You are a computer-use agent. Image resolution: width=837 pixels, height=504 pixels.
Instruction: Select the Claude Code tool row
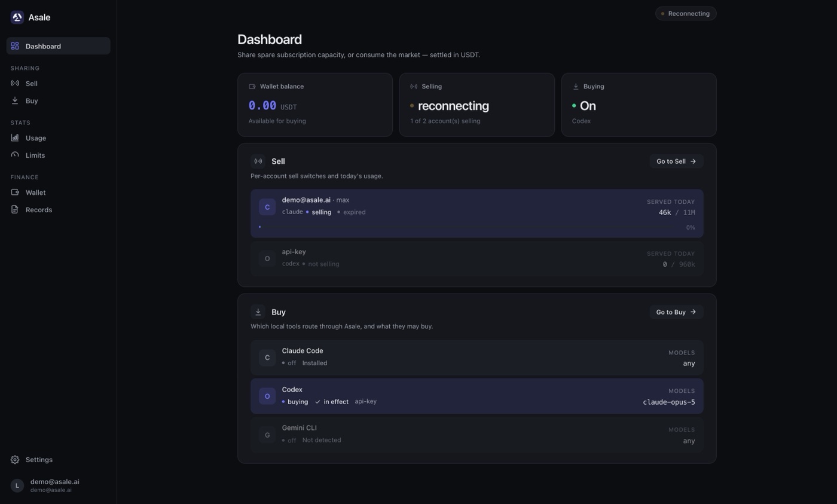[476, 358]
